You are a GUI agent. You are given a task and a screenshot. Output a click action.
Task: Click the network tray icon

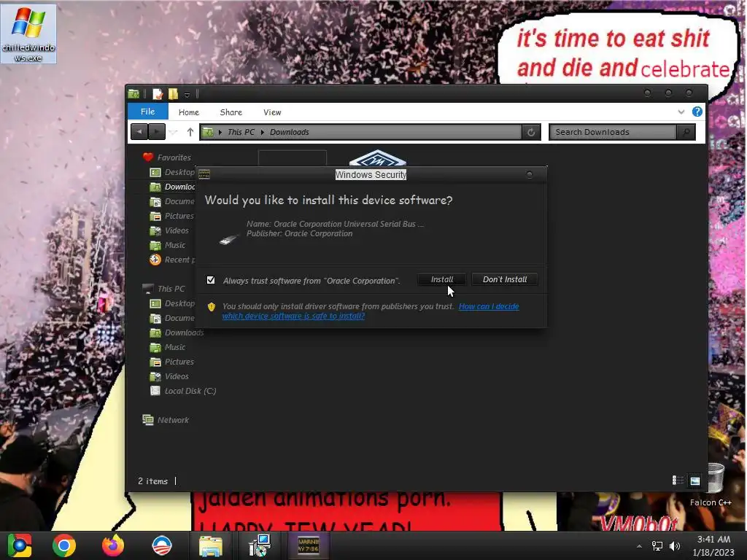pyautogui.click(x=657, y=546)
